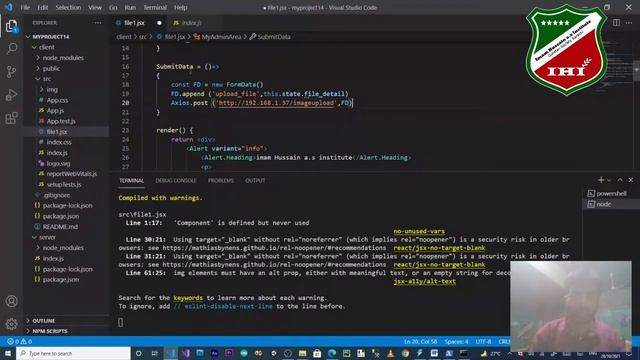Open the Edit menu
This screenshot has width=640, height=360.
click(x=42, y=7)
